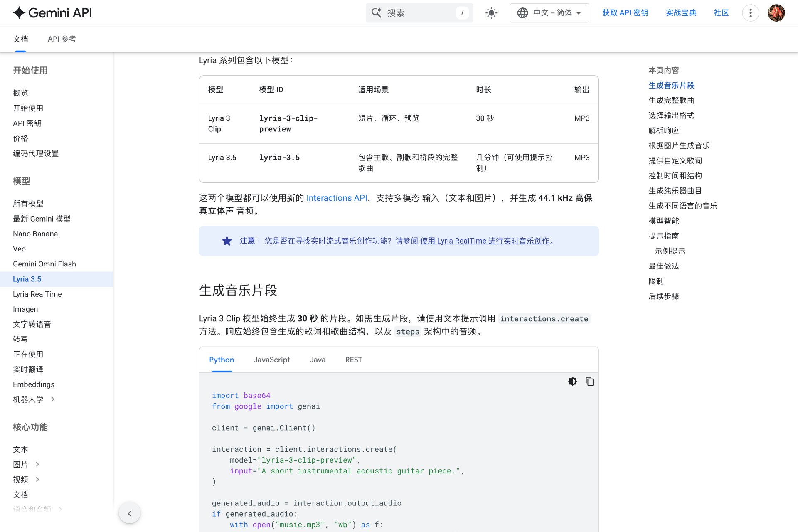The width and height of the screenshot is (798, 532).
Task: Select the Python code tab
Action: coord(222,360)
